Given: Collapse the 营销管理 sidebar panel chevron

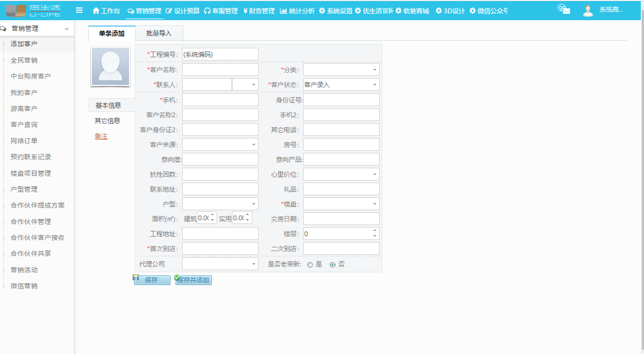Looking at the screenshot, I should click(x=67, y=28).
